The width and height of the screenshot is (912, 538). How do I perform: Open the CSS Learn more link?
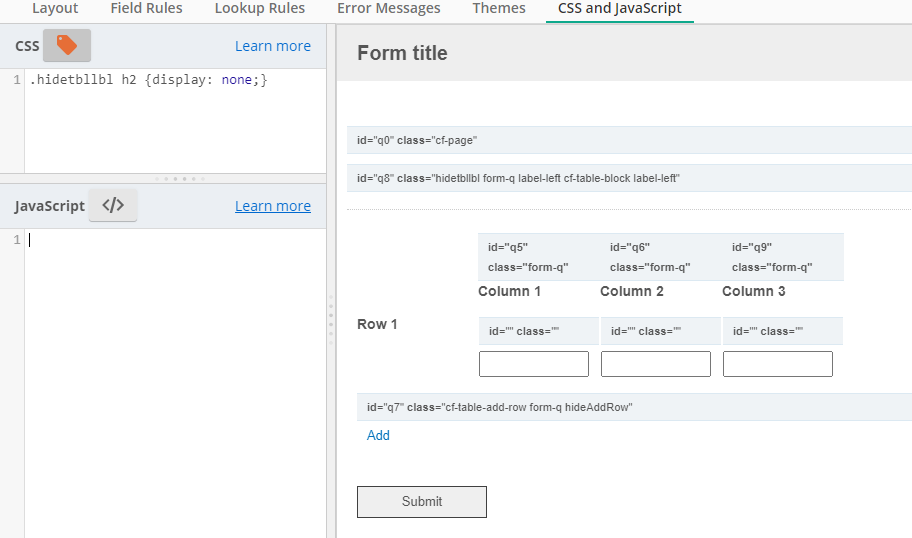pos(273,46)
